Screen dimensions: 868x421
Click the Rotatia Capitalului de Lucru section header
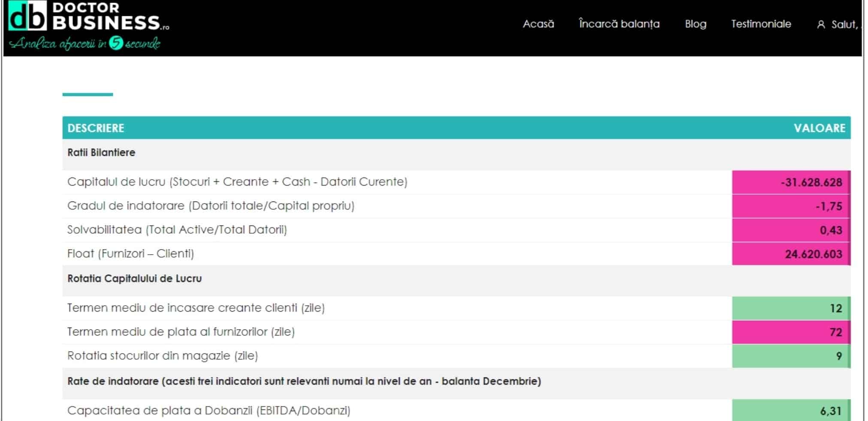[x=134, y=279]
